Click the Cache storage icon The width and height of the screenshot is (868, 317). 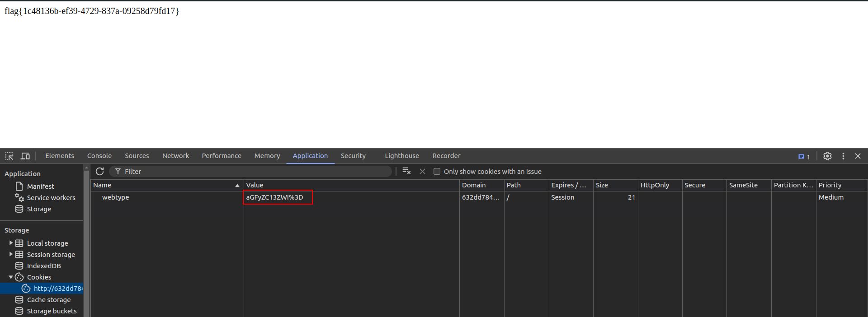click(19, 299)
